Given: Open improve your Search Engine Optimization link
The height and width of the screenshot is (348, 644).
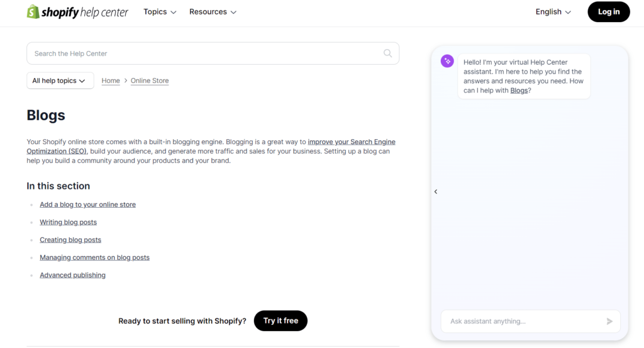Looking at the screenshot, I should click(x=351, y=142).
